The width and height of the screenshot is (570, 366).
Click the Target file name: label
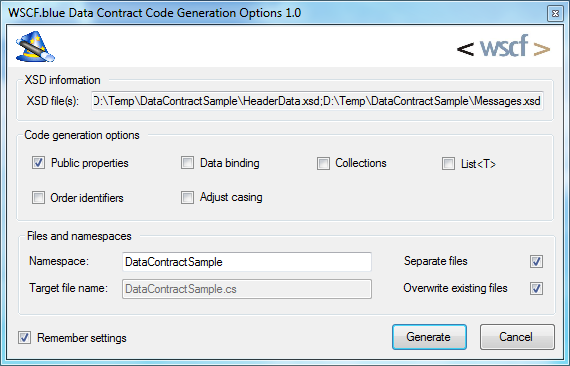pos(69,288)
